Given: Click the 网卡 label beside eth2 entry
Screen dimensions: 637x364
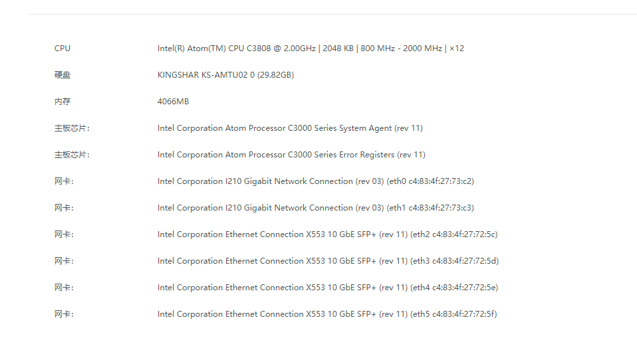Looking at the screenshot, I should pos(64,234).
